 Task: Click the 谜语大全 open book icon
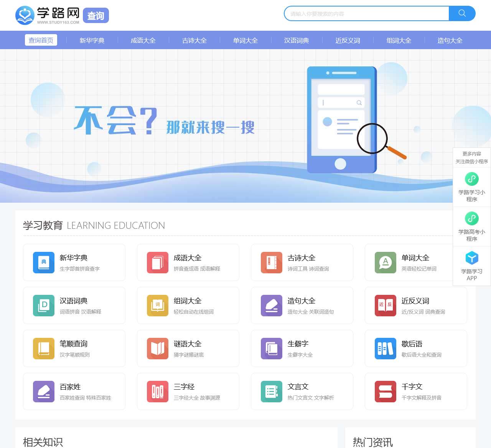tap(157, 349)
